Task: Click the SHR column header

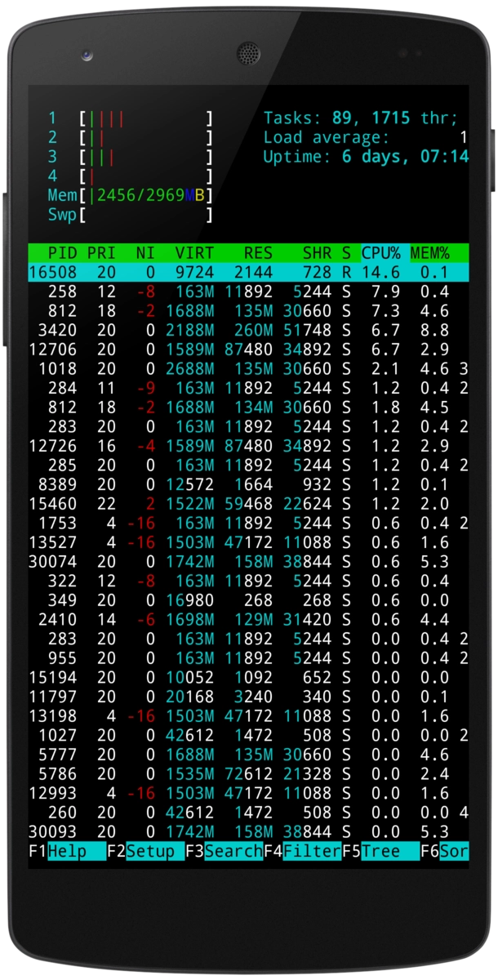Action: click(x=317, y=253)
